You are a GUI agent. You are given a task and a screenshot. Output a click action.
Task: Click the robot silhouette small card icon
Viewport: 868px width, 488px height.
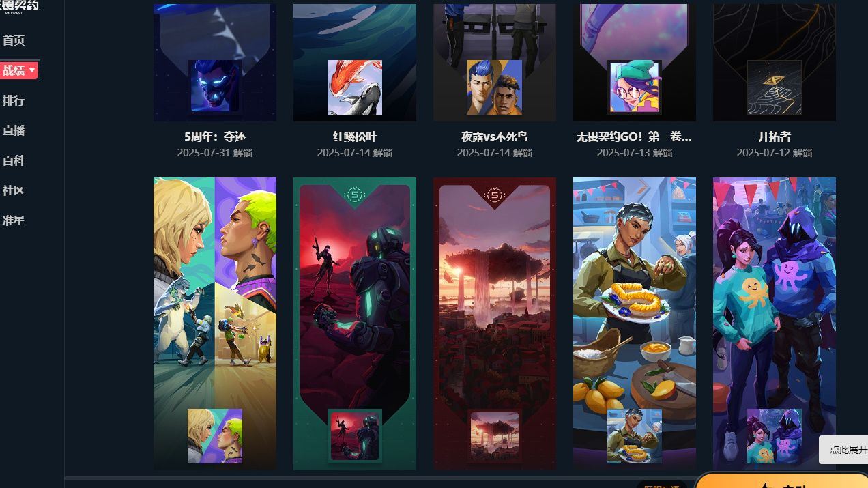355,436
